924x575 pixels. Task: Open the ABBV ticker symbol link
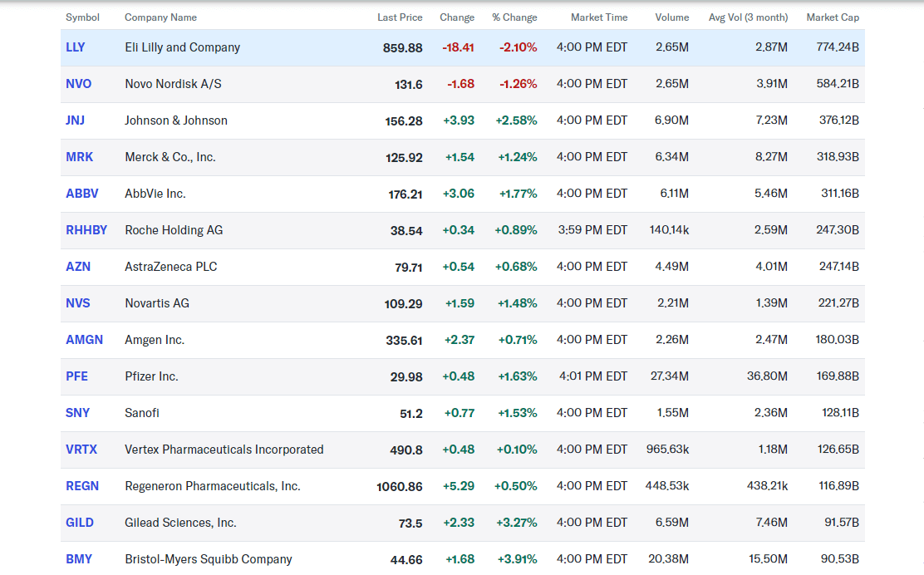(82, 194)
